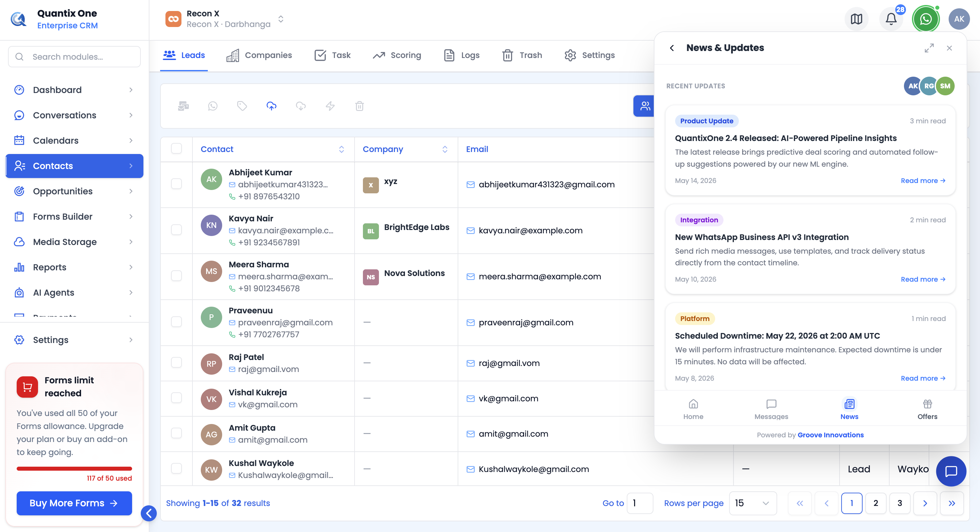Click the lightning bolt automation icon
Screen dimensions: 980x532
click(x=330, y=106)
